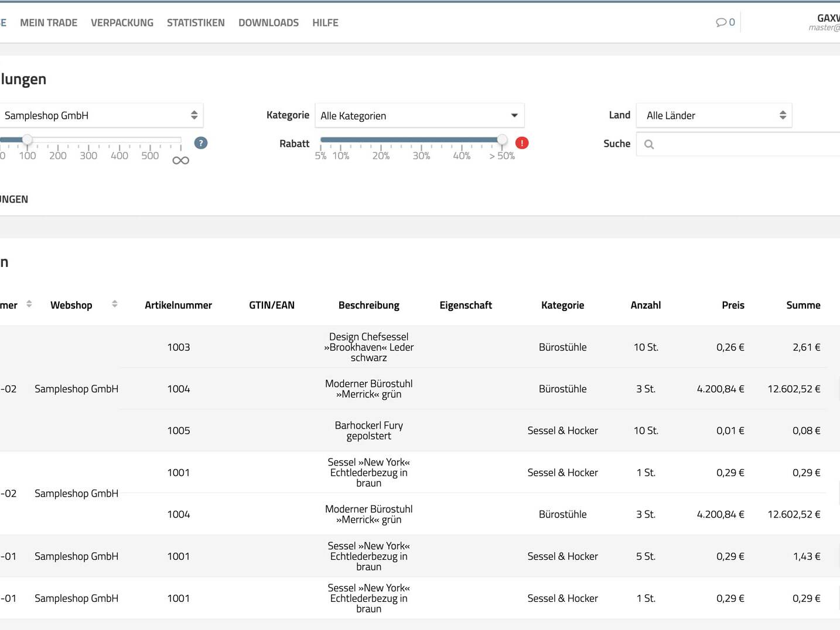Click the 300 label on price slider
The image size is (840, 630).
[x=88, y=156]
